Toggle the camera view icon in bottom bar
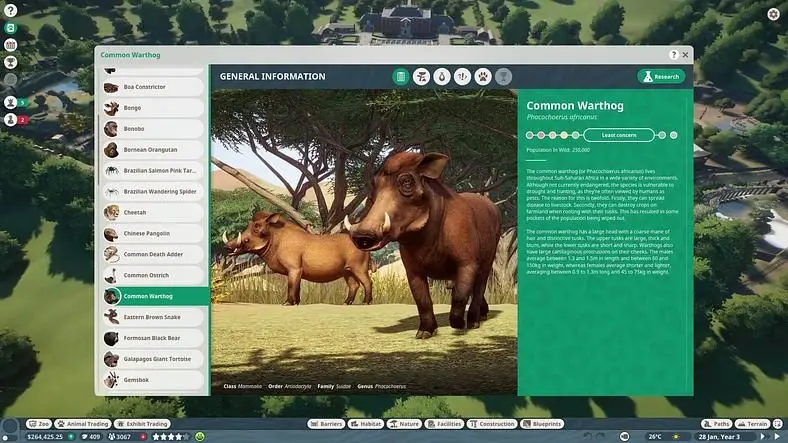788x443 pixels. coord(624,436)
